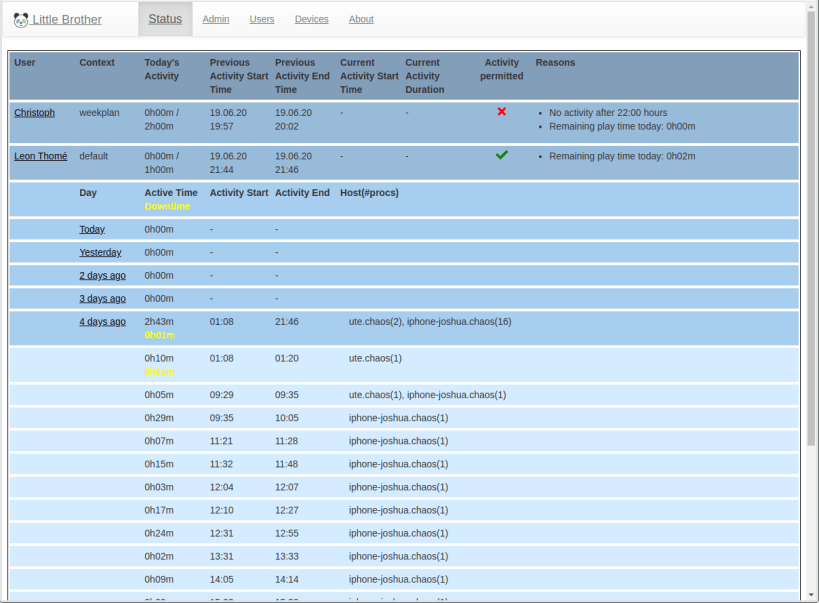819x603 pixels.
Task: Expand the Yesterday day row
Action: [x=100, y=252]
